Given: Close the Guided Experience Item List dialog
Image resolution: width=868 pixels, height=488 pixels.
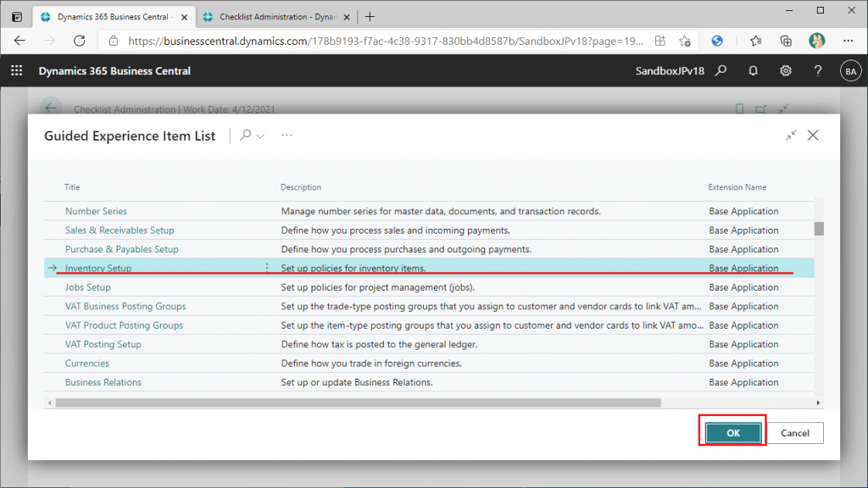Looking at the screenshot, I should (x=813, y=135).
